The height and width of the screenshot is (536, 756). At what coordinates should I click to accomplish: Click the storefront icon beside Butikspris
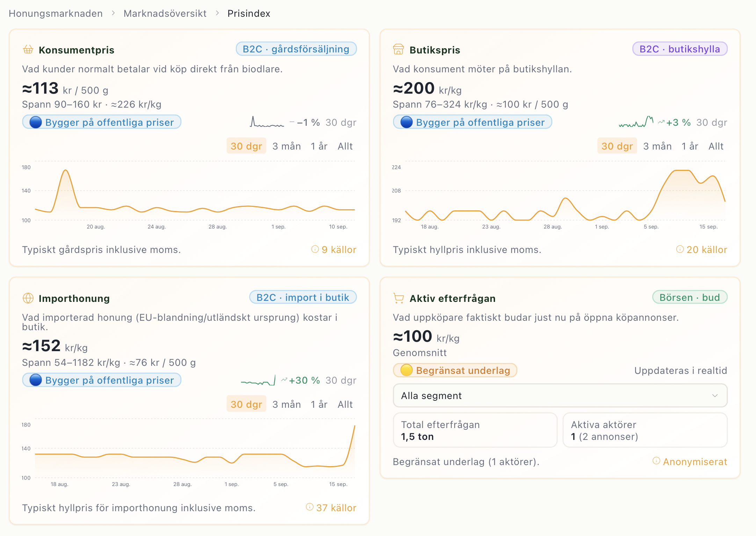click(399, 50)
